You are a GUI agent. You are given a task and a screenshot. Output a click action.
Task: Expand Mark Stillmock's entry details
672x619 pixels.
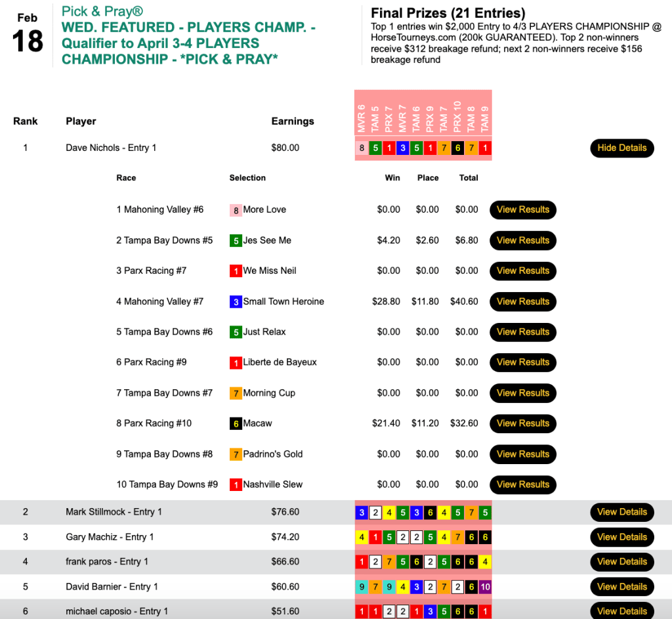click(x=621, y=512)
